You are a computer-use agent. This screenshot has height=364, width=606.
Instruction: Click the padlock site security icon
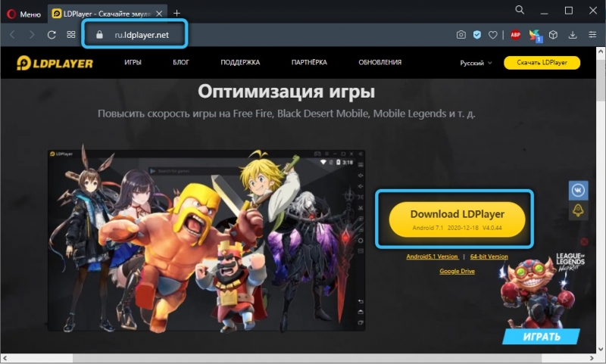click(99, 35)
